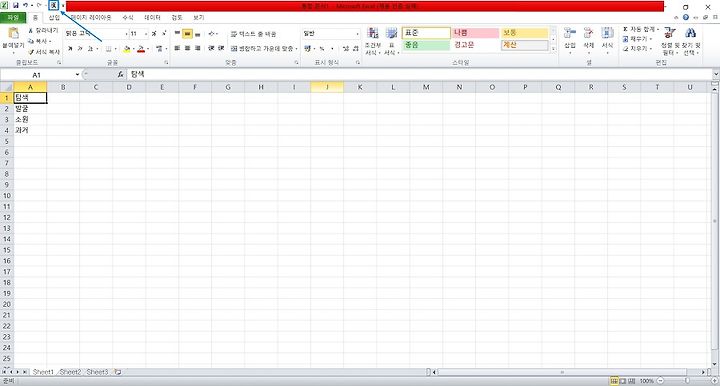
Task: Align text left in alignment group
Action: [177, 48]
